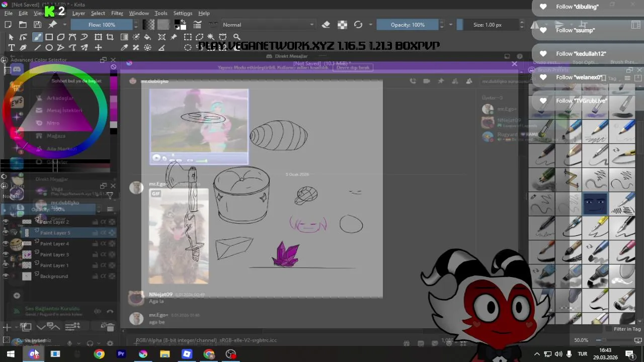Select the Bezier Curve tool
644x362 pixels.
[72, 37]
